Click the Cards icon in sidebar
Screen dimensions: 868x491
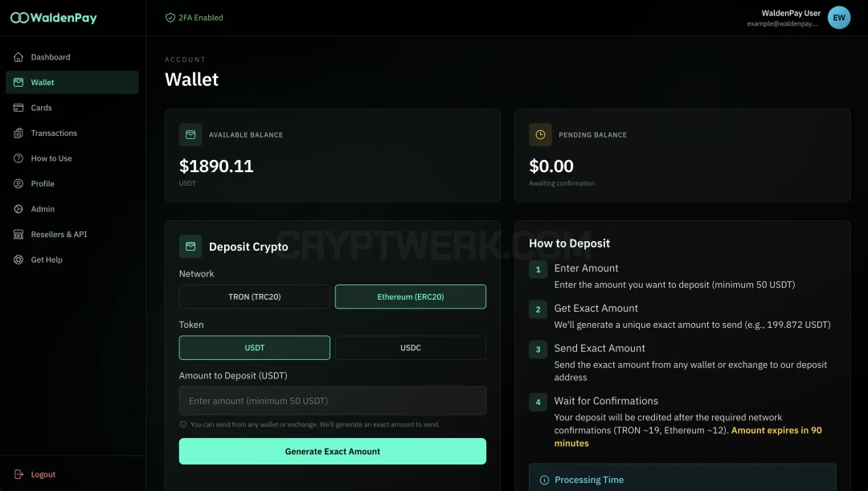tap(18, 108)
